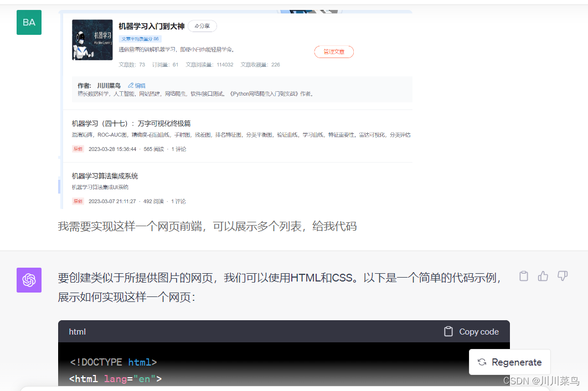The width and height of the screenshot is (588, 391).
Task: Click the 565 阅读 count
Action: click(154, 149)
